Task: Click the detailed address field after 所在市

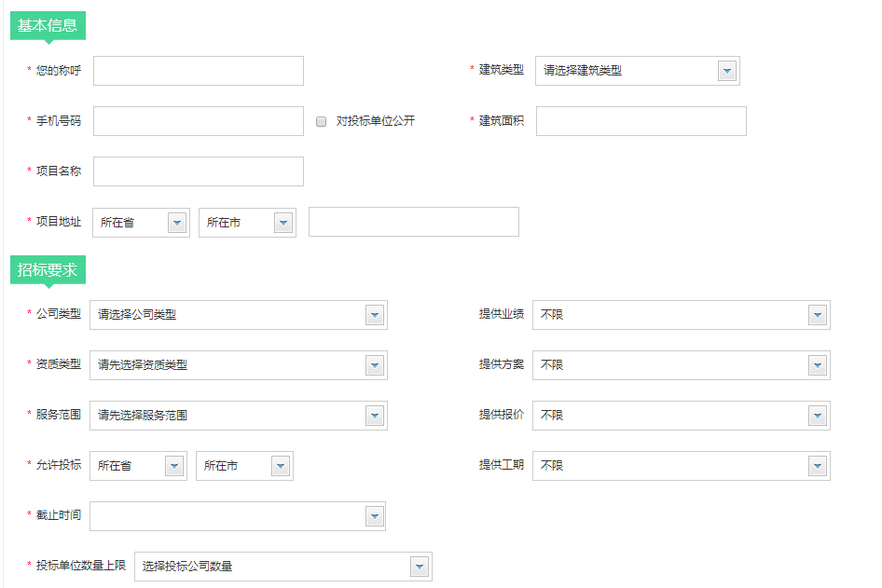Action: tap(413, 222)
